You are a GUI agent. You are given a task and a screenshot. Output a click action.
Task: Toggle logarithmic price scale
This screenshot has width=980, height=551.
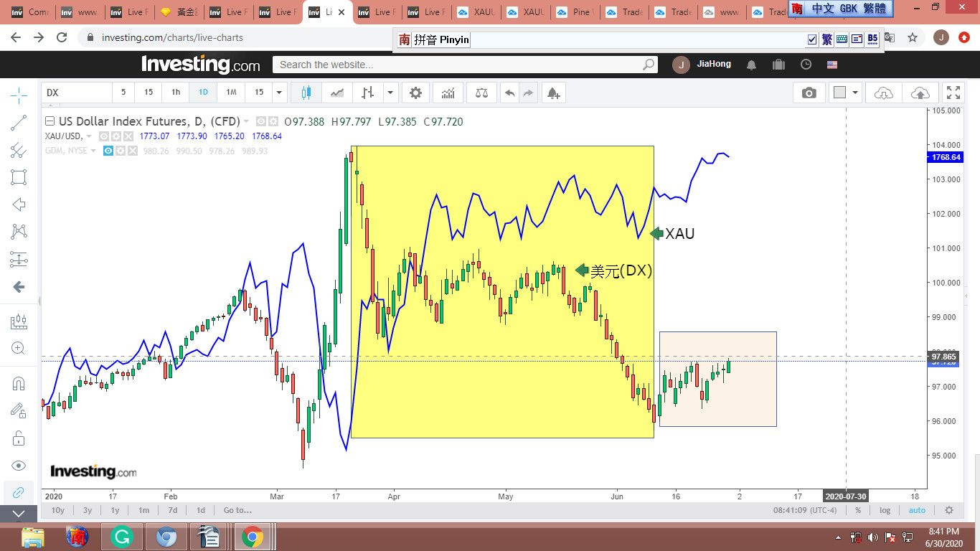point(885,511)
